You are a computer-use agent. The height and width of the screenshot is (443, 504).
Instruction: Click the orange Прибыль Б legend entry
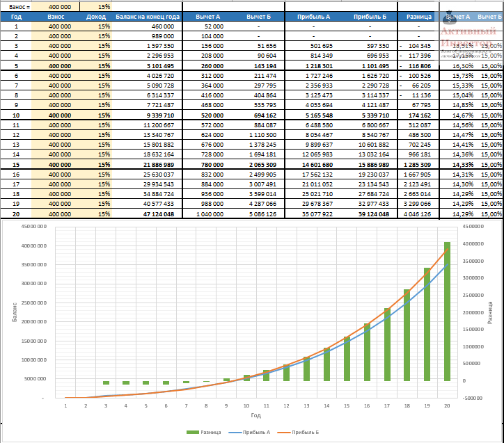pos(299,432)
